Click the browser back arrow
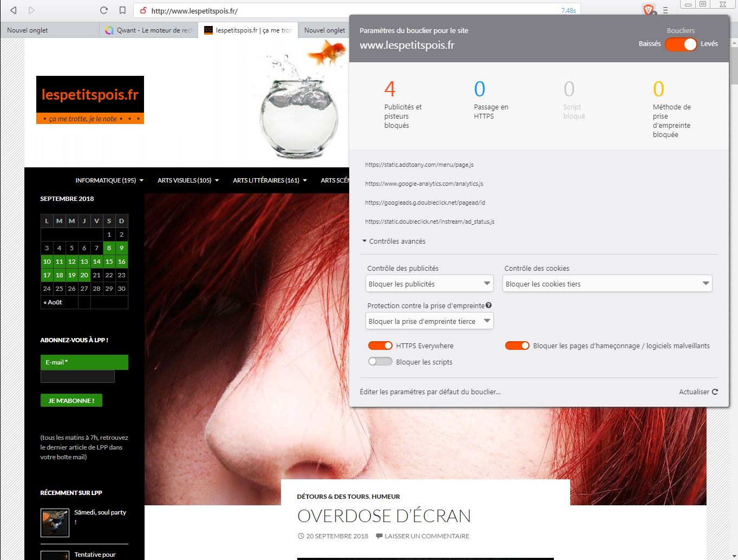This screenshot has width=738, height=560. click(x=14, y=10)
